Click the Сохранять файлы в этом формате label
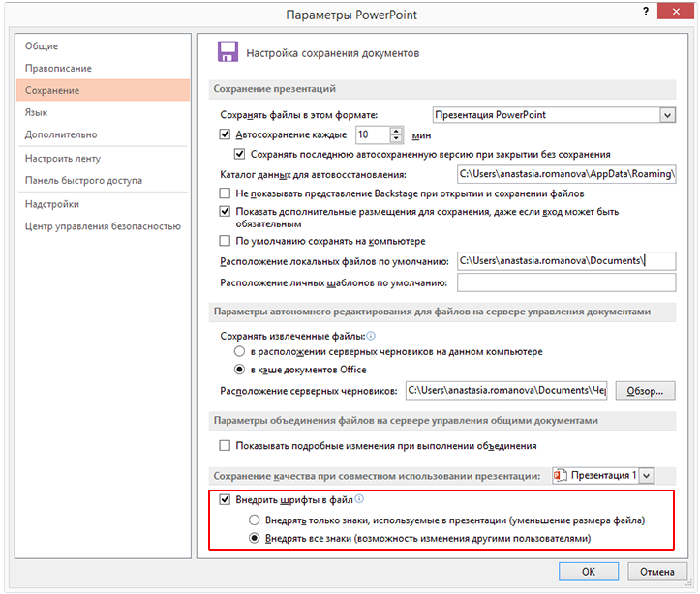 pyautogui.click(x=298, y=115)
